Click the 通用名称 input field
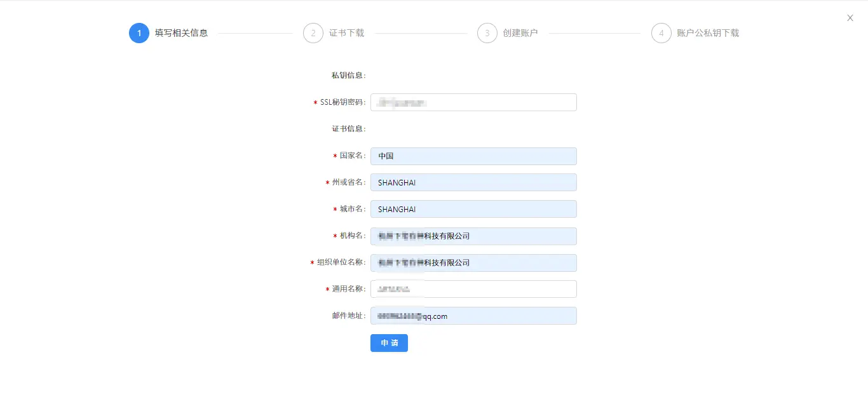The image size is (868, 397). (473, 289)
